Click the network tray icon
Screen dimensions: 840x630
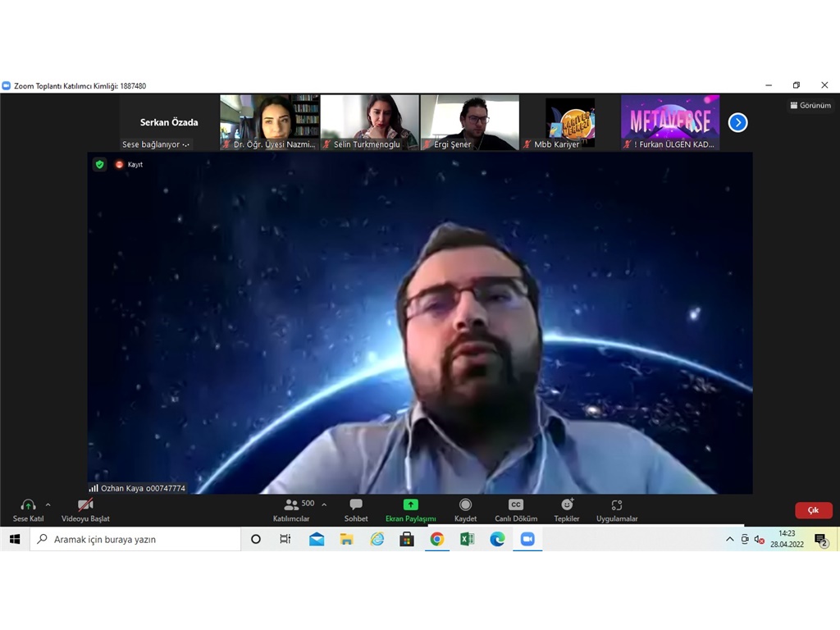click(745, 540)
